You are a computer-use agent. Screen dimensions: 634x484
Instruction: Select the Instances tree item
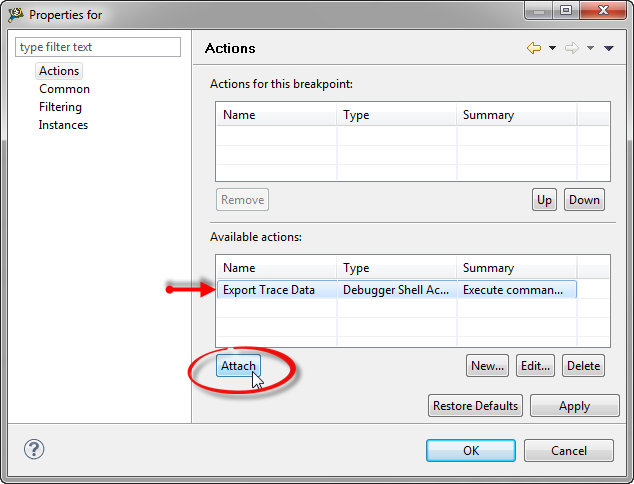coord(63,125)
